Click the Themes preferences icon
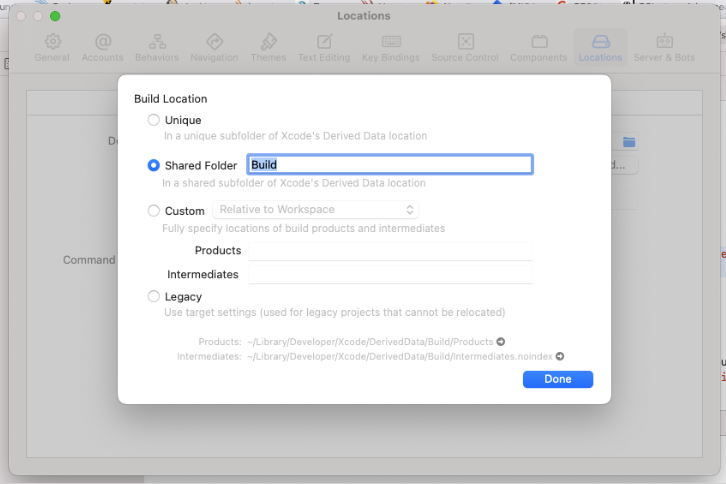This screenshot has width=726, height=484. [268, 42]
